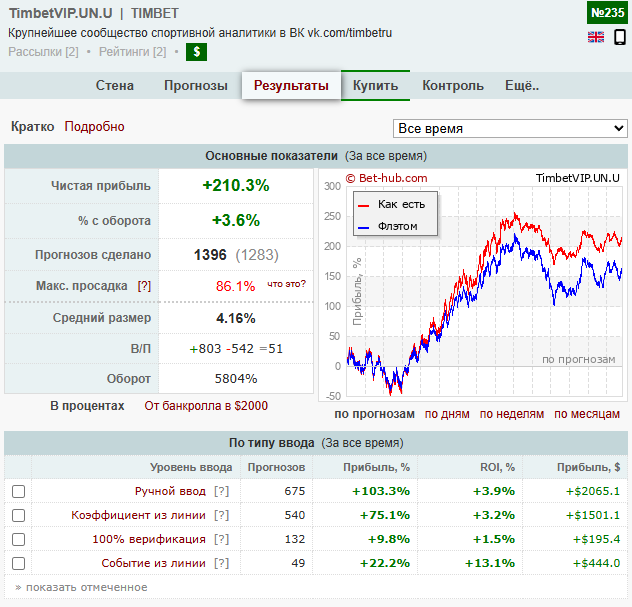
Task: Click the UK flag language icon
Action: click(596, 38)
